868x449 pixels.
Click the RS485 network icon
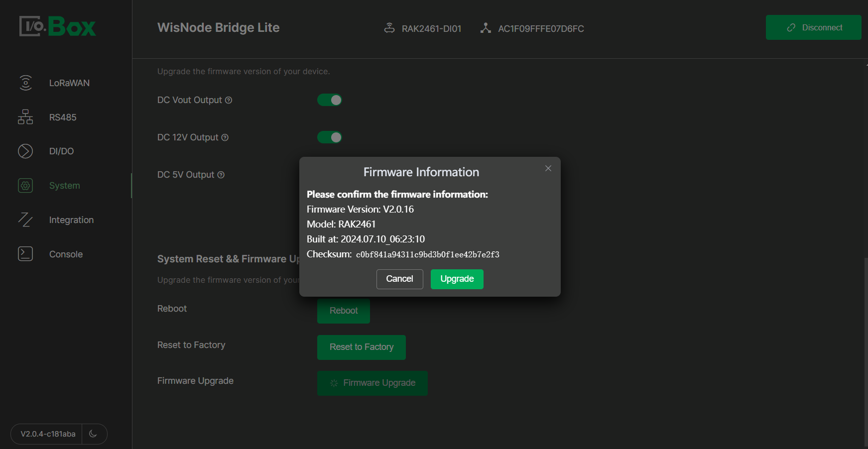(25, 117)
